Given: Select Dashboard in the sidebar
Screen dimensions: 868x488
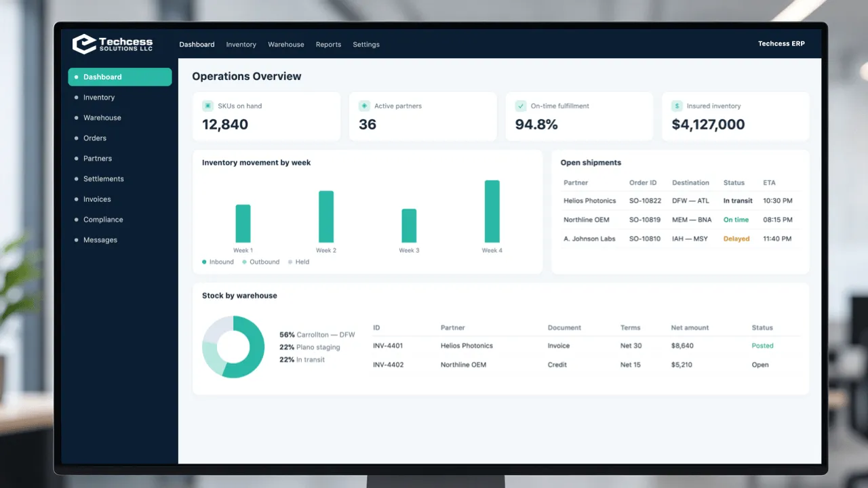Looking at the screenshot, I should tap(120, 77).
